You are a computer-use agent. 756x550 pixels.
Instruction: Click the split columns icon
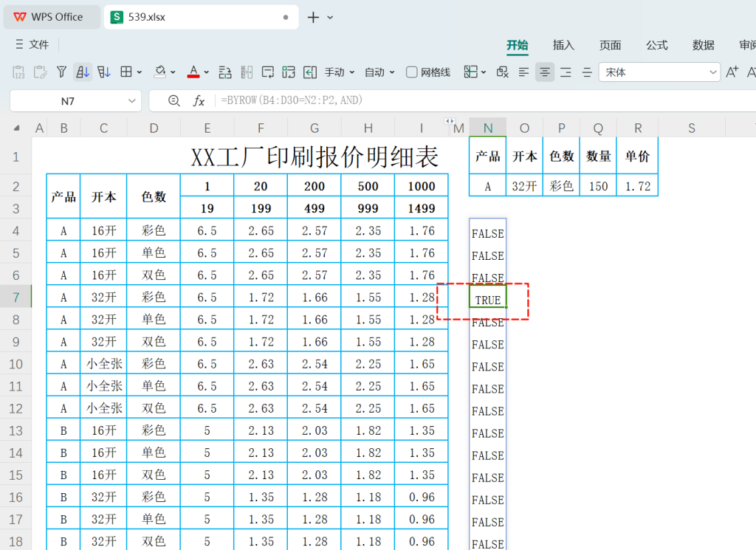(x=247, y=72)
